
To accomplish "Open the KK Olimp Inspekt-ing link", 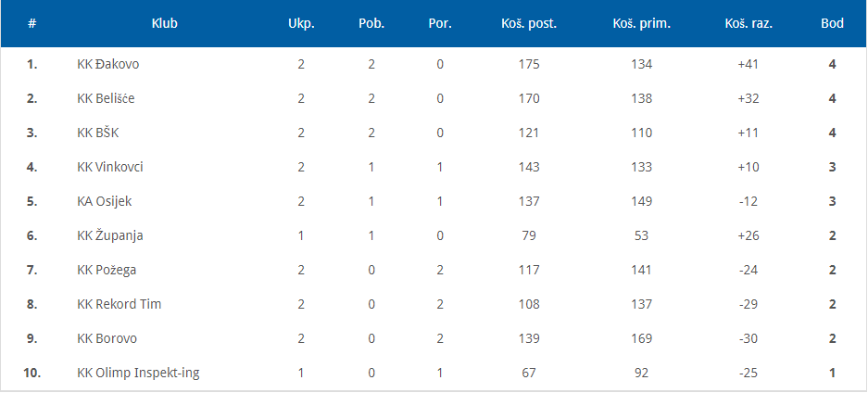I will click(138, 373).
